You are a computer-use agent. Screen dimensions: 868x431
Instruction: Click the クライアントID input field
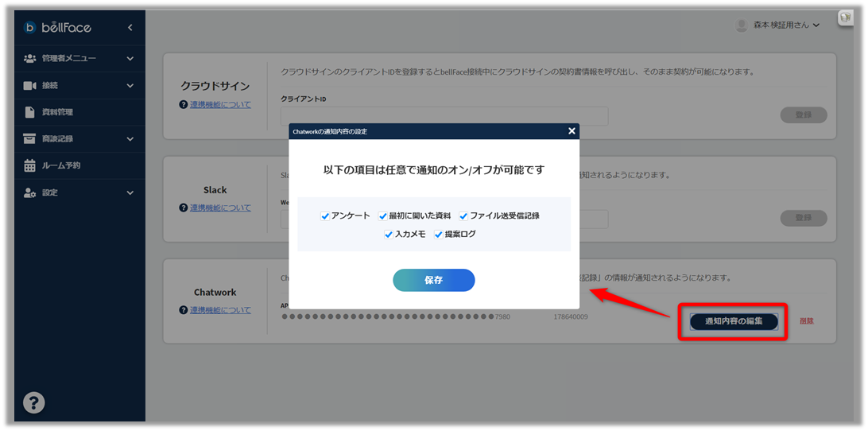click(444, 116)
